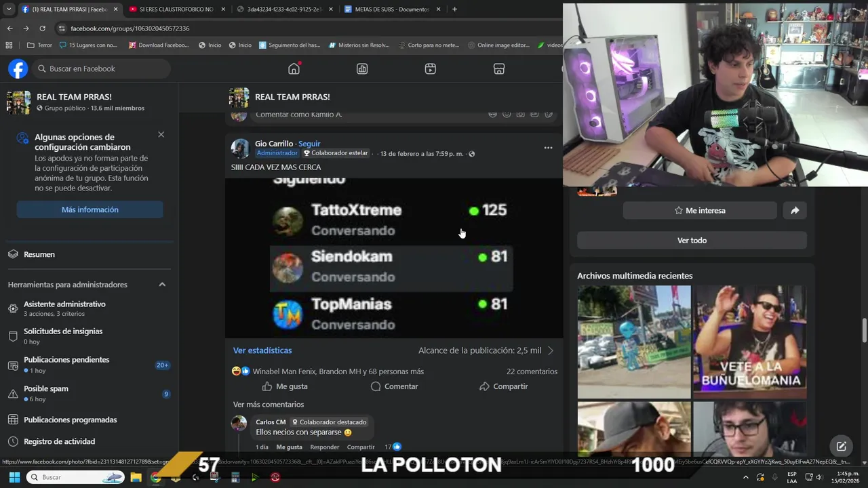Image resolution: width=868 pixels, height=488 pixels.
Task: Open Registro de actividad
Action: click(x=89, y=441)
